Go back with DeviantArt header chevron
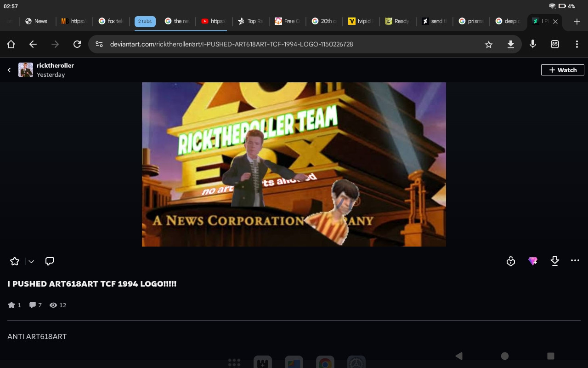The width and height of the screenshot is (588, 368). pyautogui.click(x=9, y=70)
